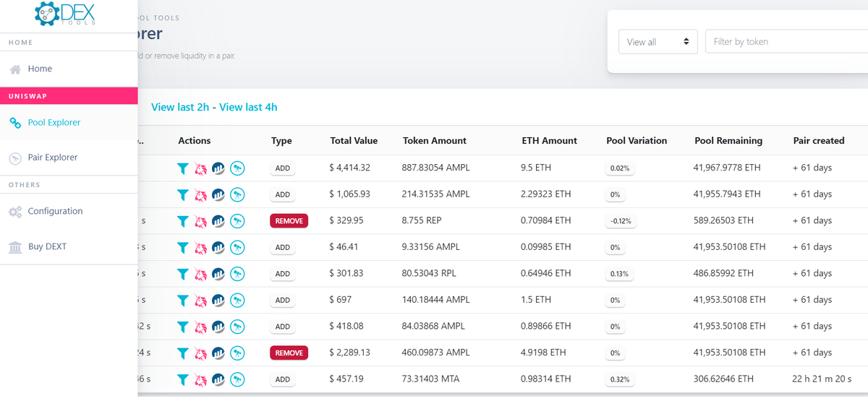This screenshot has height=414, width=868.
Task: Telescope icon in the 73.31403 MTA row
Action: tap(237, 379)
